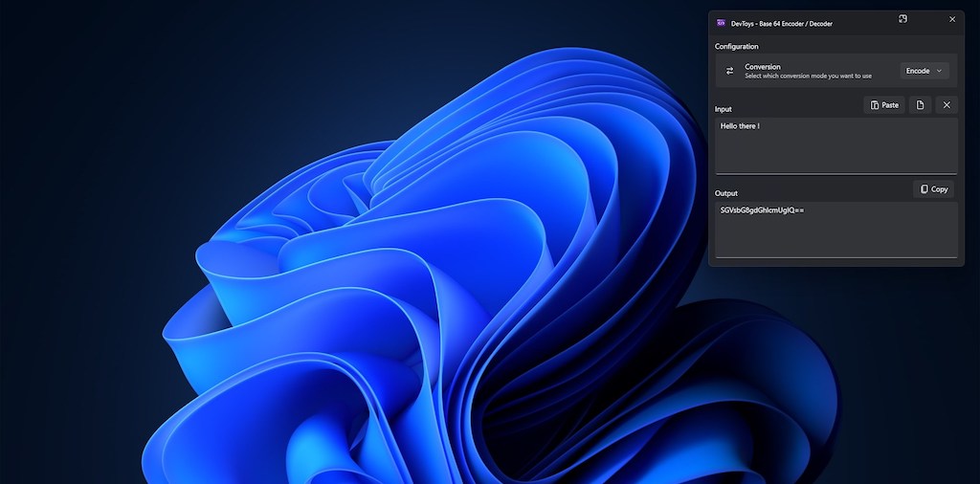Viewport: 980px width, 484px height.
Task: Open the Encode conversion mode dropdown
Action: point(924,71)
